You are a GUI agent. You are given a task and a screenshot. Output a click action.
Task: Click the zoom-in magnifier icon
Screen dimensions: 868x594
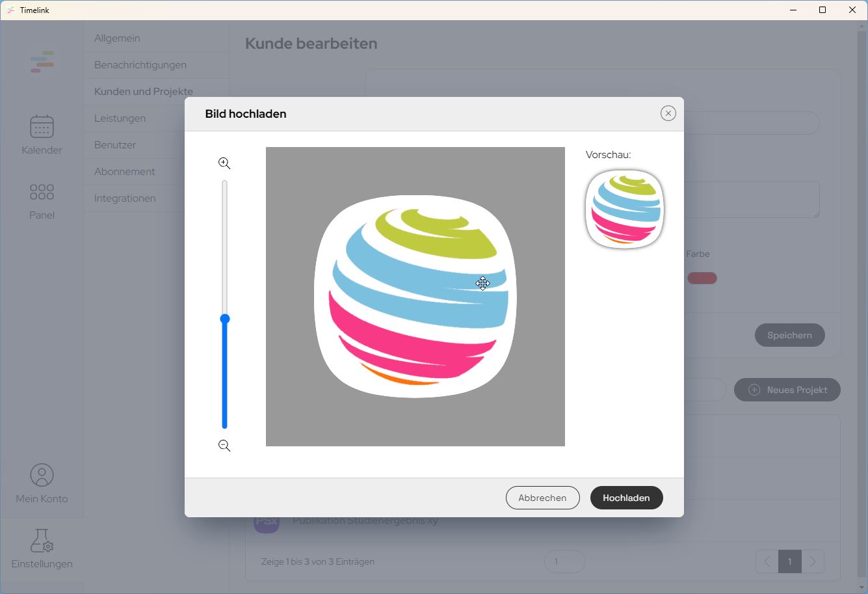pyautogui.click(x=224, y=163)
